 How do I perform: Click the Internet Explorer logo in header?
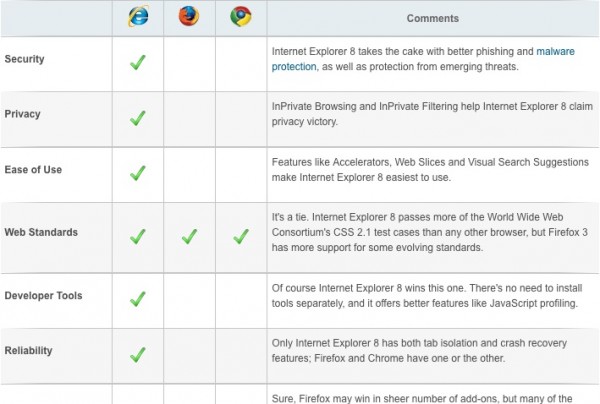click(x=138, y=16)
